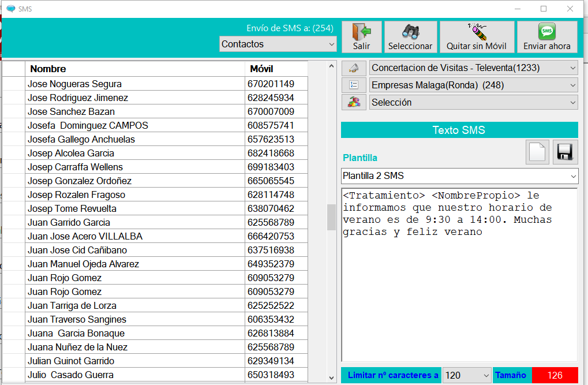Click the colored shapes icon beside Selección
588x385 pixels.
coord(354,102)
